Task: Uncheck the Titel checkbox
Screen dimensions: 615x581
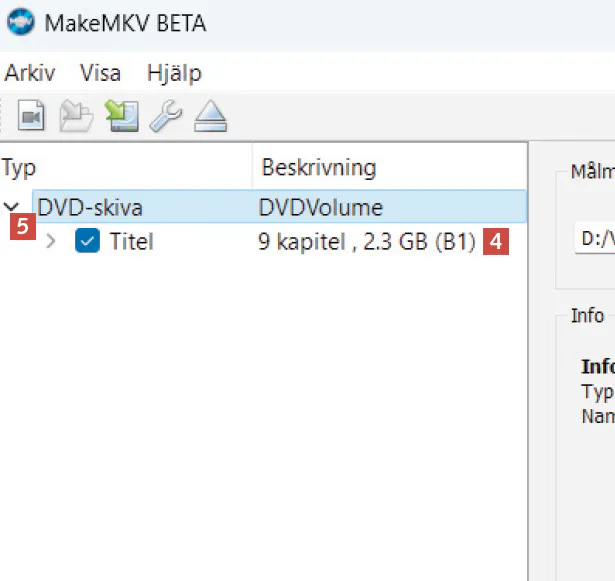Action: click(87, 240)
